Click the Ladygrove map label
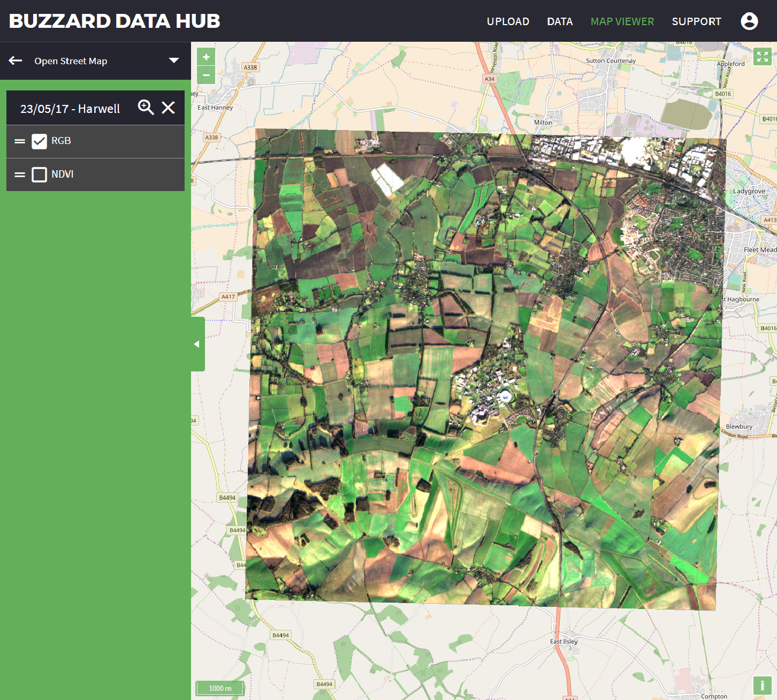 coord(749,191)
